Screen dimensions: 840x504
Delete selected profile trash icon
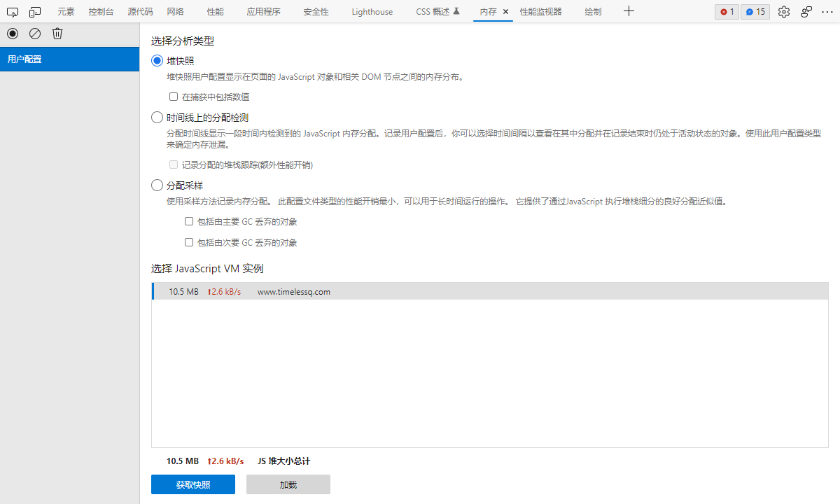click(57, 34)
